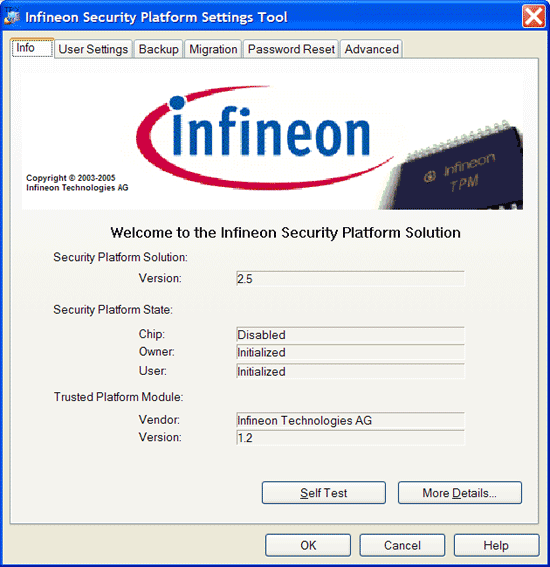Image resolution: width=550 pixels, height=567 pixels.
Task: Open More Details dialog
Action: 460,493
